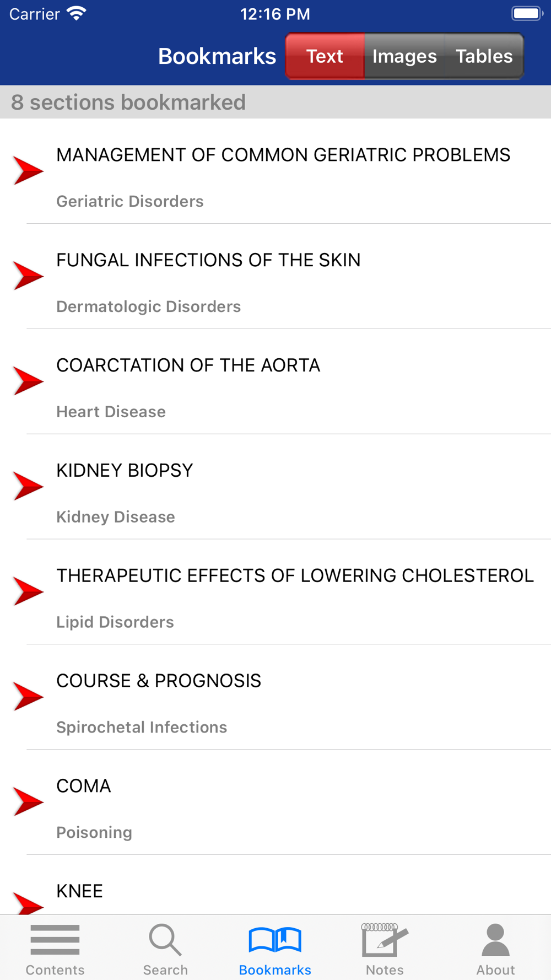
Task: Select the Spirochetal Infections chapter subtitle
Action: click(x=142, y=727)
